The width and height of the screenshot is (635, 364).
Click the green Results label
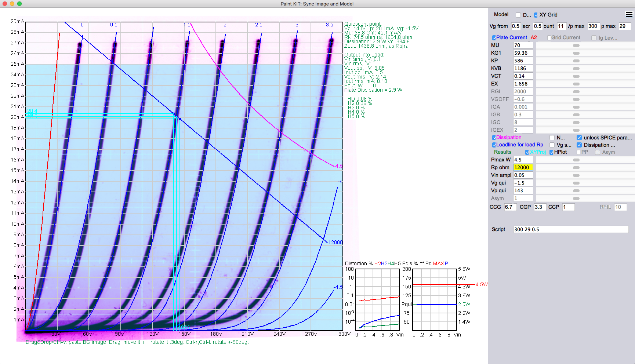tap(502, 152)
